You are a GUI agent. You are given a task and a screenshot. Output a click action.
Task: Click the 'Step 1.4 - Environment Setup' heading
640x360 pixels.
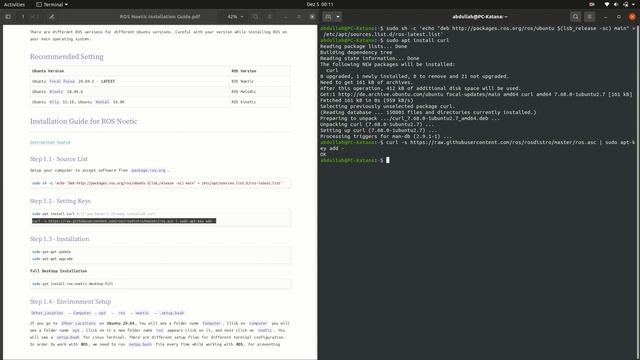point(70,302)
